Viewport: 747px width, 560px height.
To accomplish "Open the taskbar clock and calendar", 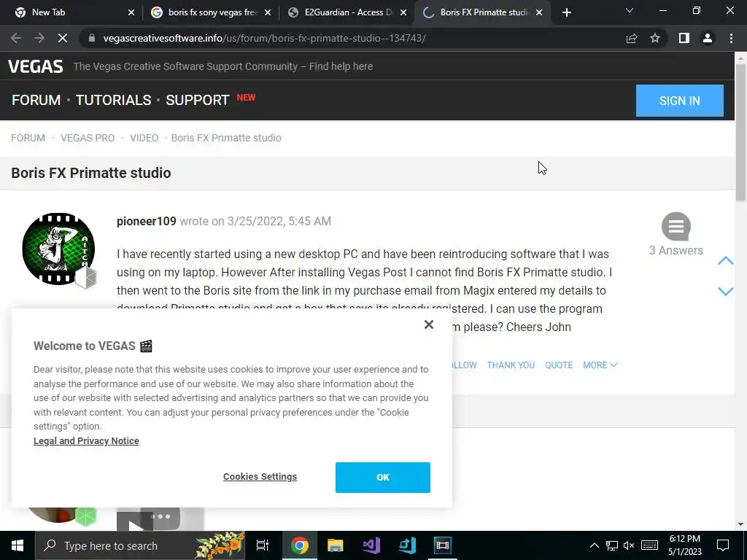I will tap(684, 545).
